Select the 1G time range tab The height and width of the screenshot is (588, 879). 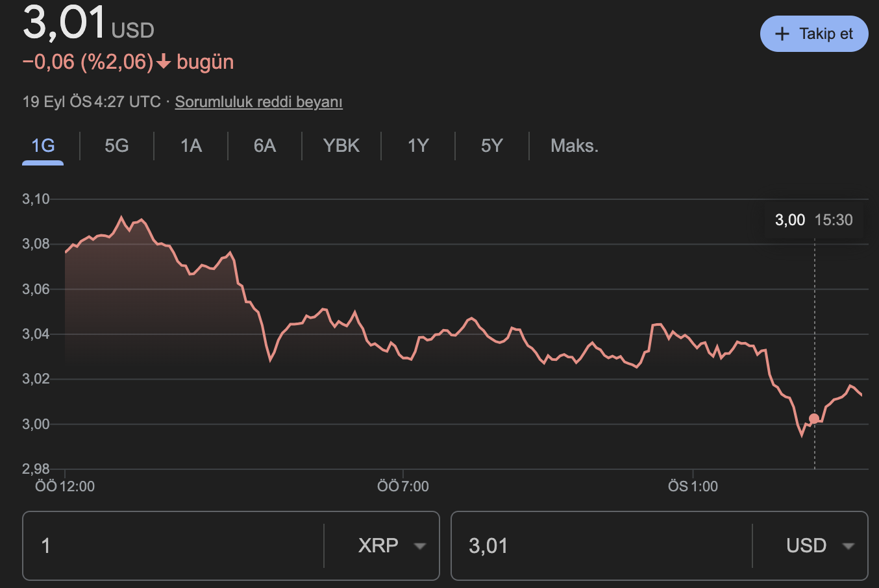point(43,145)
